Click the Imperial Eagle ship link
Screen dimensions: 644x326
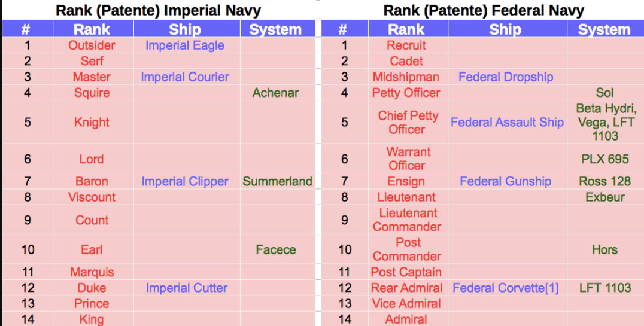pos(185,45)
